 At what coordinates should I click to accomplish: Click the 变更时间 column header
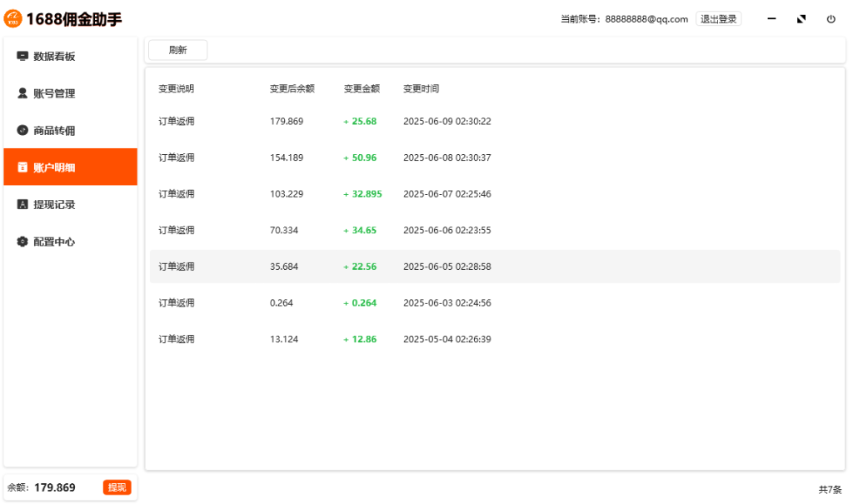tap(421, 88)
